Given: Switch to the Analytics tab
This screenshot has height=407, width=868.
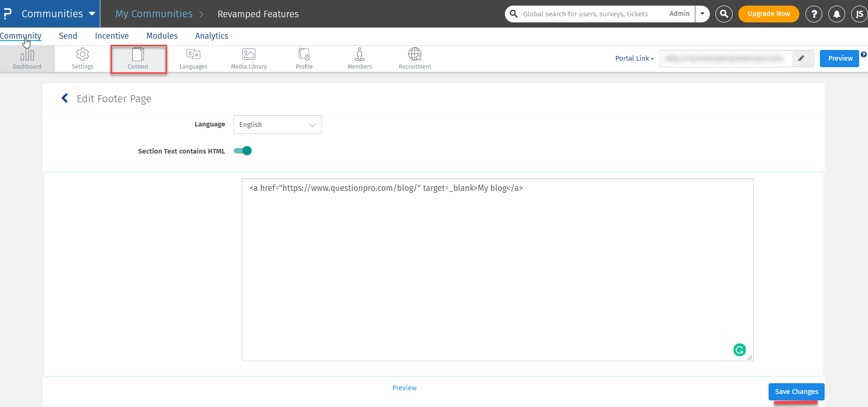Looking at the screenshot, I should (x=212, y=36).
